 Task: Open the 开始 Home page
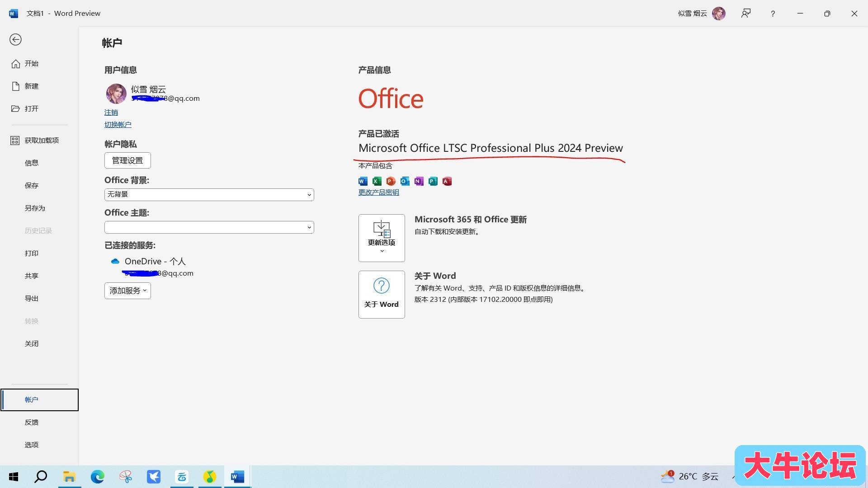[39, 64]
